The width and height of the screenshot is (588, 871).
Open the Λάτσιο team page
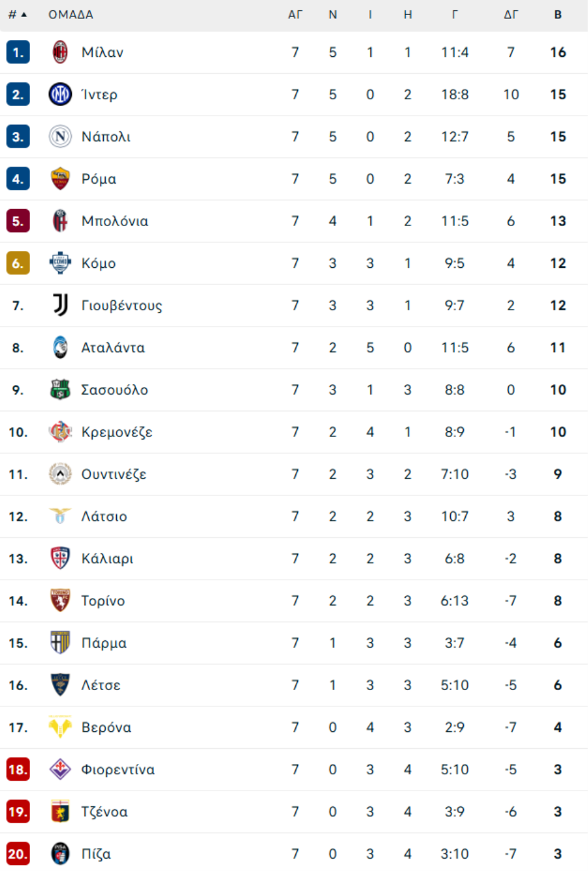click(x=104, y=516)
